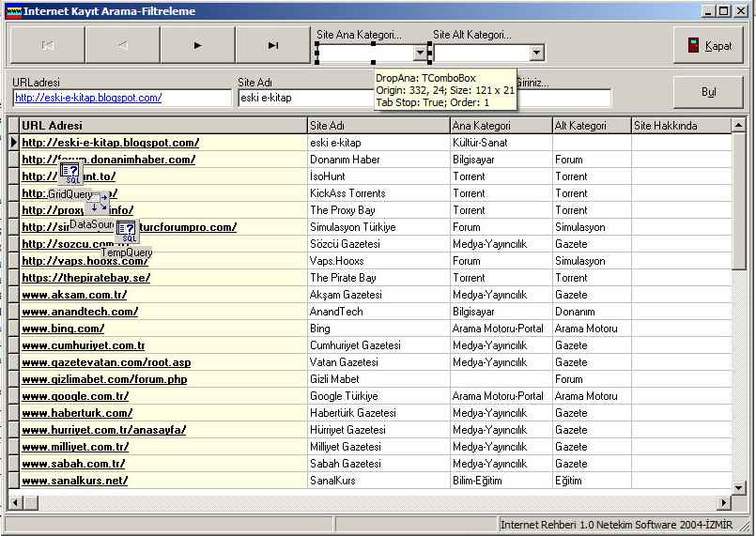This screenshot has width=756, height=536.
Task: Click the Bul button
Action: (x=708, y=92)
